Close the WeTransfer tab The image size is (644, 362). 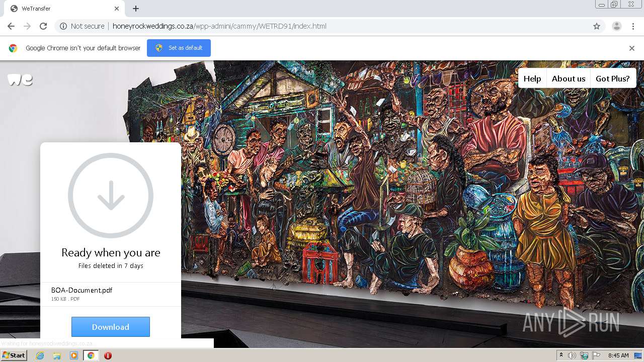(117, 9)
